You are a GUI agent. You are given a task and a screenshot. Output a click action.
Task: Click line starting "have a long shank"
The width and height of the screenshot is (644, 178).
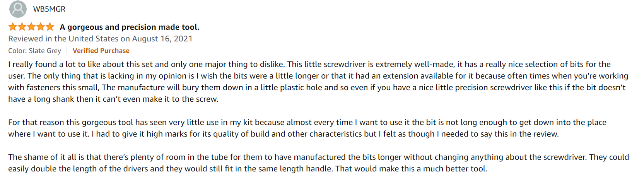113,99
